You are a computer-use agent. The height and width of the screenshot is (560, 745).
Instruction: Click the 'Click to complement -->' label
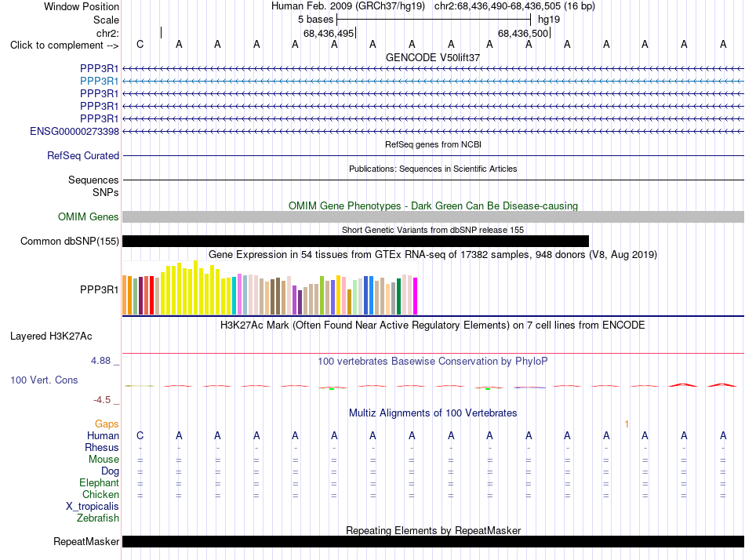tap(64, 45)
